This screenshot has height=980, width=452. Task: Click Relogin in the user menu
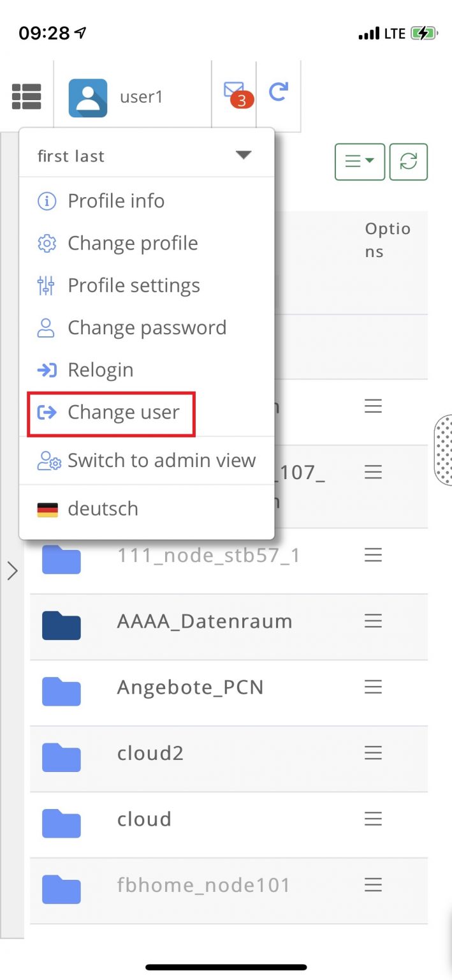point(100,369)
